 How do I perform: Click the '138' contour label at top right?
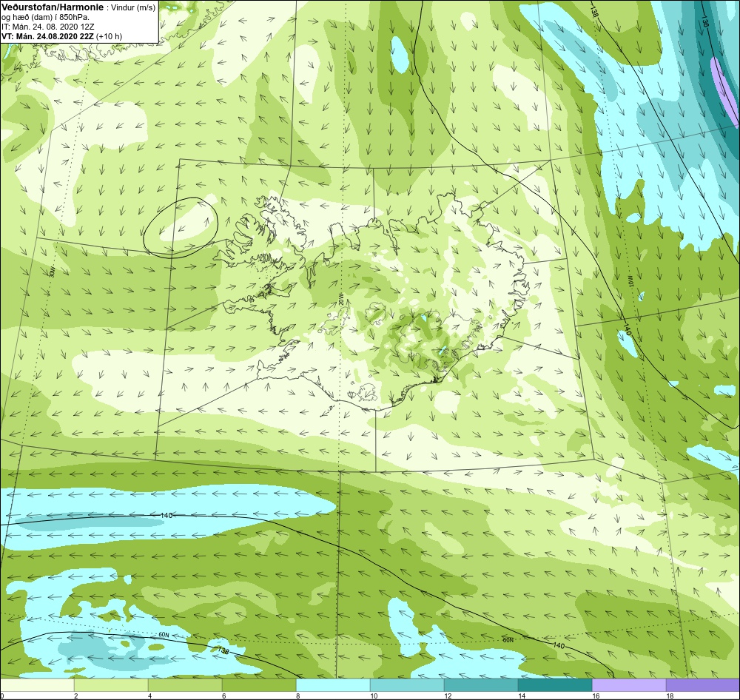[x=594, y=13]
